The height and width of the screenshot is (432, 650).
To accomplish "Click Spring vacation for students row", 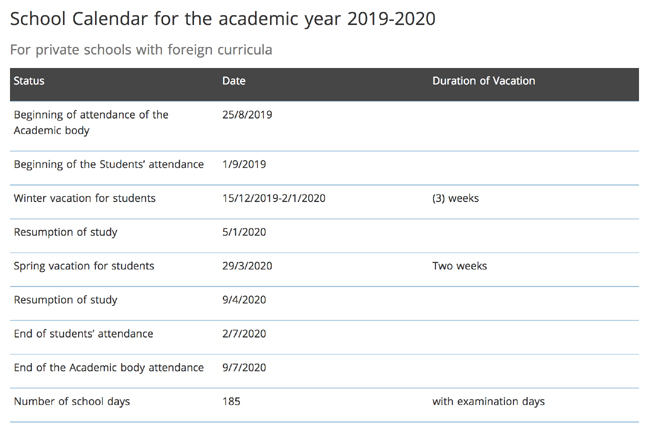I will click(324, 270).
